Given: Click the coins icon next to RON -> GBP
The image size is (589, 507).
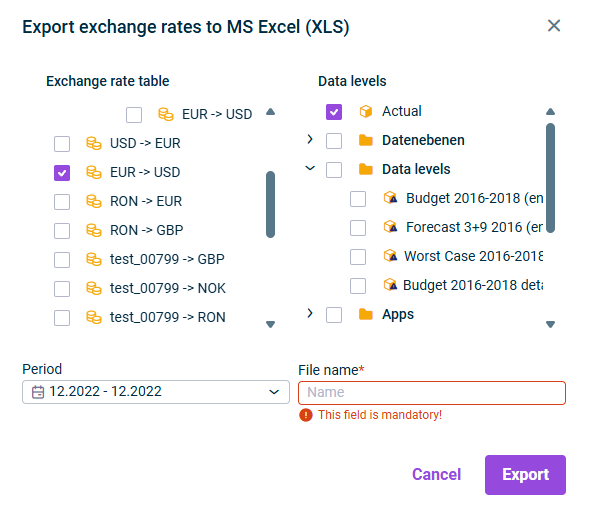Looking at the screenshot, I should pos(94,230).
